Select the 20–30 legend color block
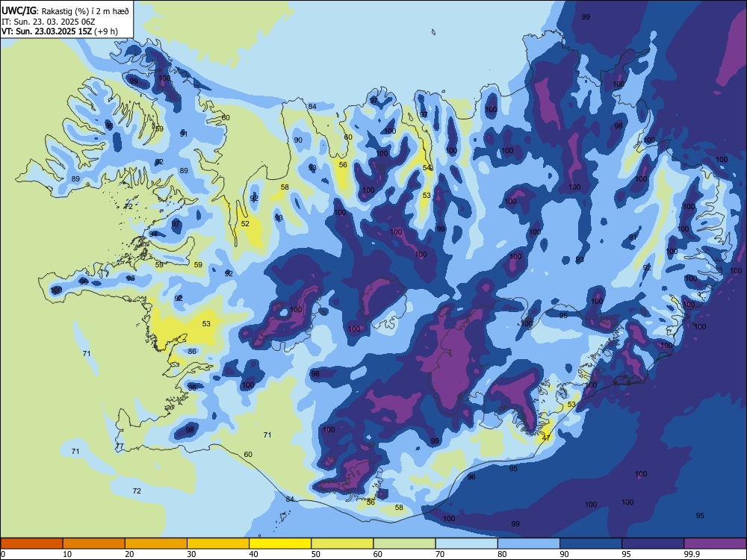The height and width of the screenshot is (560, 747). pos(156,544)
